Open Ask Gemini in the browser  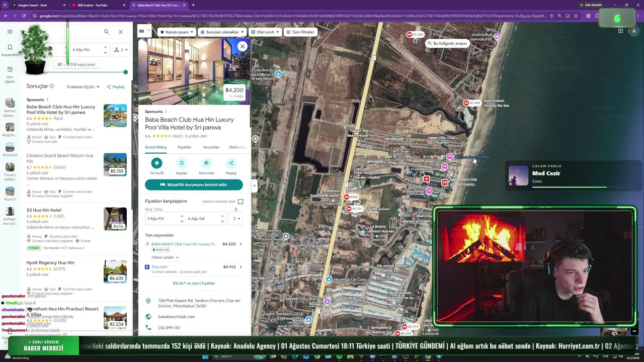click(x=591, y=5)
